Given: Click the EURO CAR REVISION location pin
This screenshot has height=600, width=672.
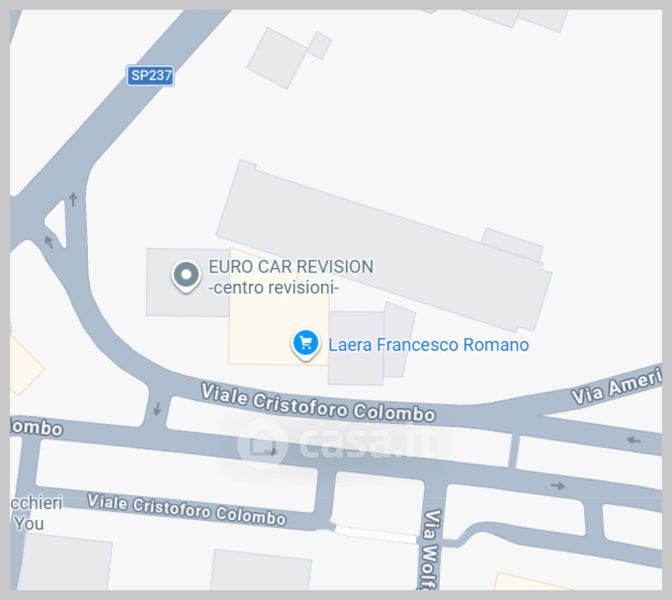Looking at the screenshot, I should click(186, 276).
